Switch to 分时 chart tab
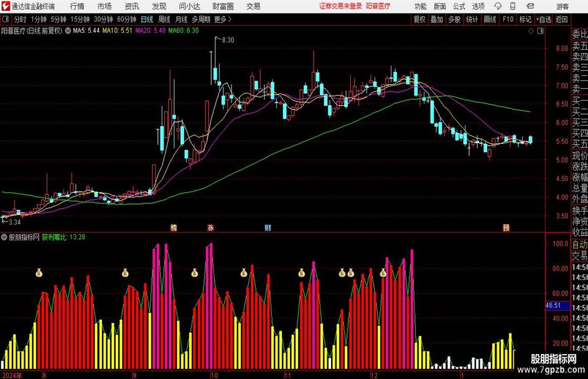588x379 pixels. (x=21, y=19)
